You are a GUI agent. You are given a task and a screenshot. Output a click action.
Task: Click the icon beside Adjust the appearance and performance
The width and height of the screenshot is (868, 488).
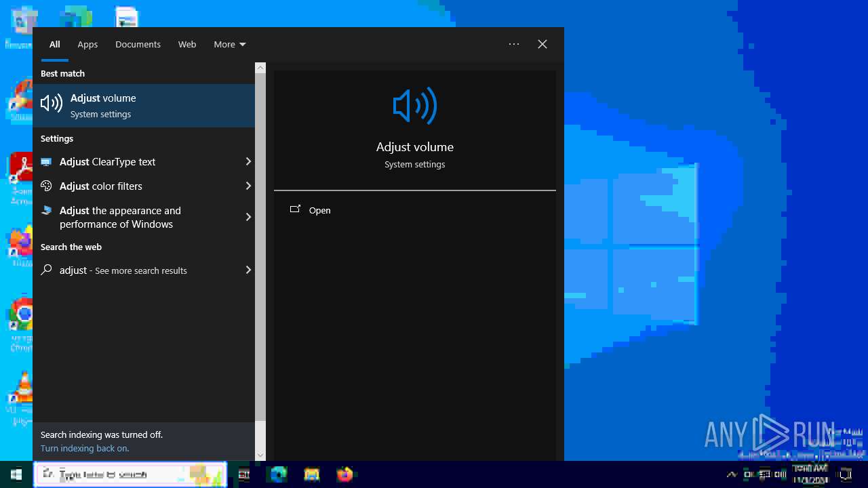46,211
